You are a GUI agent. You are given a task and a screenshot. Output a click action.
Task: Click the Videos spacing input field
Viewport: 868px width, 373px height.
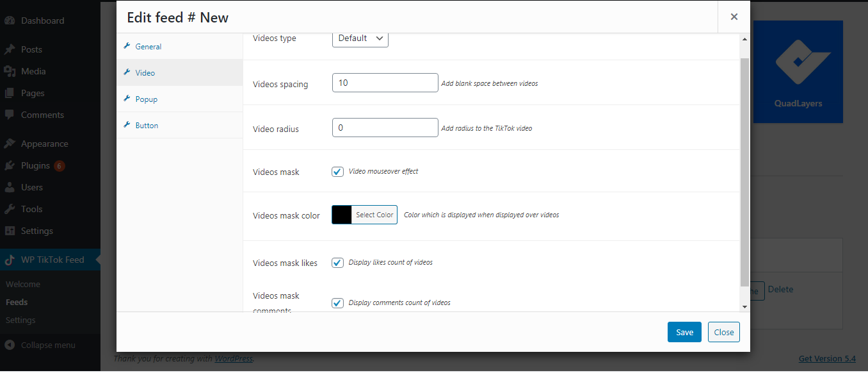[x=385, y=83]
